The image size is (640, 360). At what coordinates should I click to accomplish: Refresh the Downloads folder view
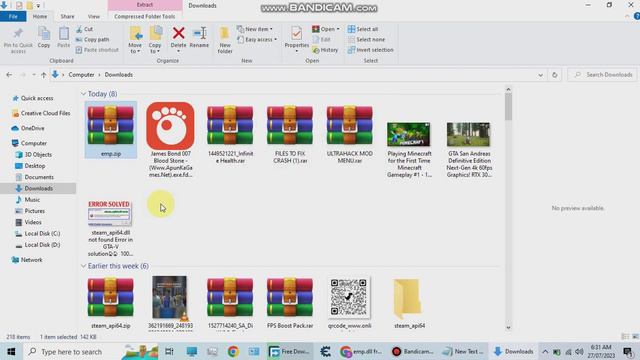pyautogui.click(x=554, y=75)
